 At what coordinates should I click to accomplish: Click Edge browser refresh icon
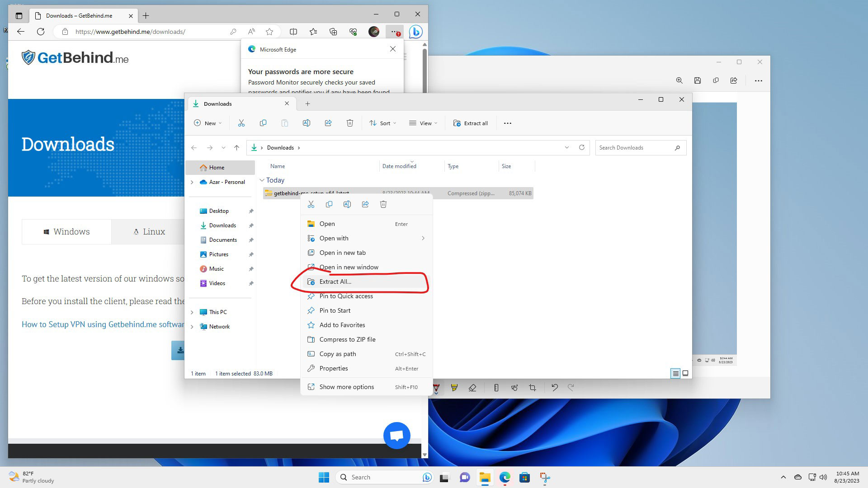tap(41, 32)
